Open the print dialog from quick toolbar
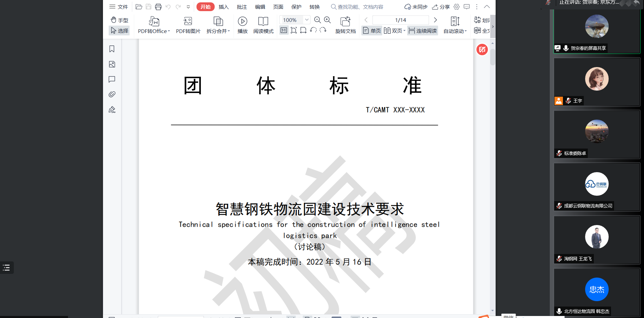The image size is (644, 318). tap(158, 7)
